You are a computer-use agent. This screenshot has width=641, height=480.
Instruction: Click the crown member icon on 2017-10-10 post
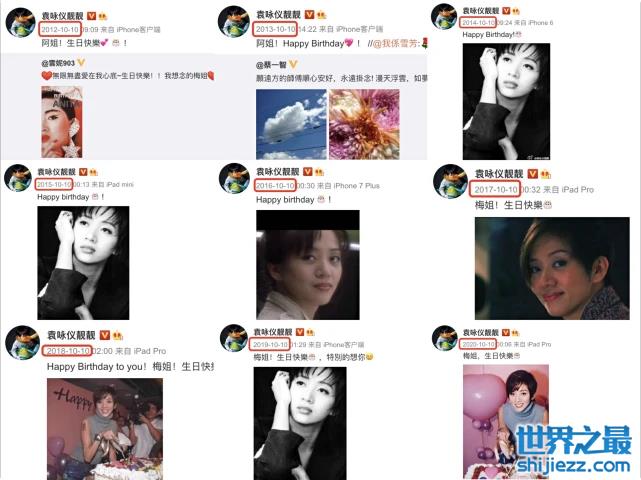point(545,175)
